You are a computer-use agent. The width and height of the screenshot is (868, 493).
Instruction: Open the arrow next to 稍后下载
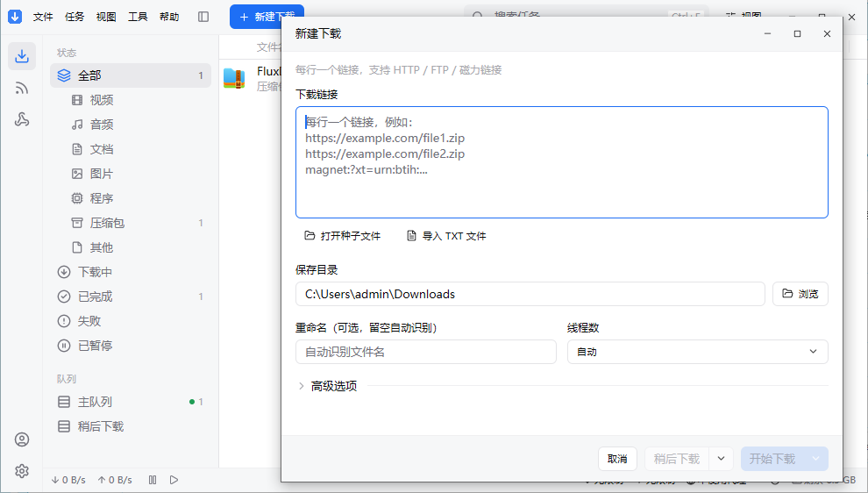[x=721, y=459]
